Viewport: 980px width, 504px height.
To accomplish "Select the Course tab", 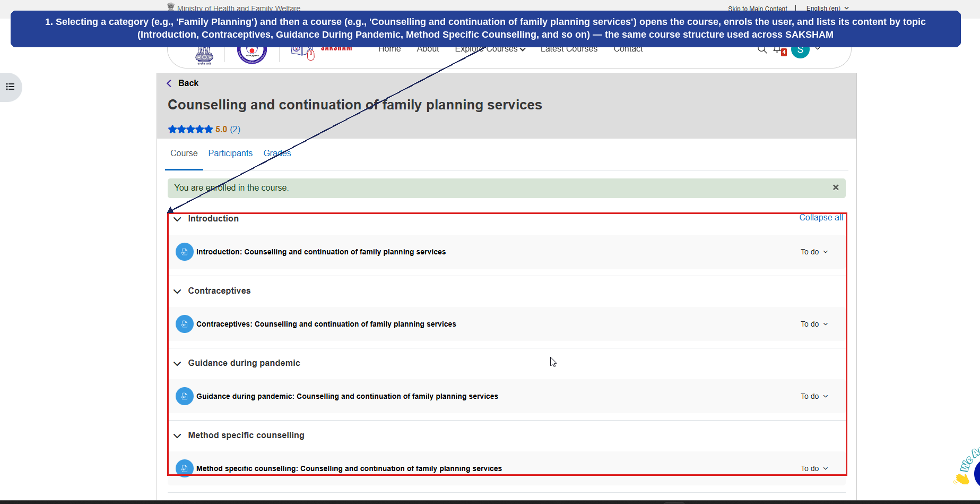I will pos(184,153).
